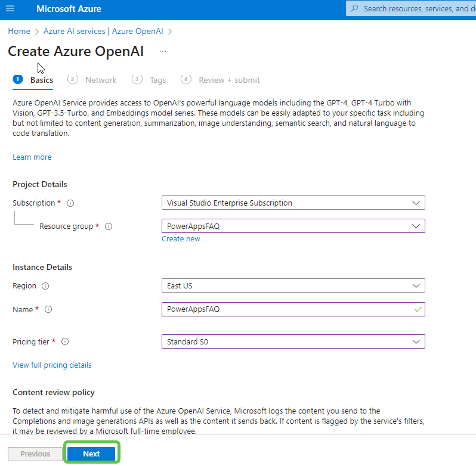476x466 pixels.
Task: Navigate to Home breadcrumb link
Action: point(19,31)
